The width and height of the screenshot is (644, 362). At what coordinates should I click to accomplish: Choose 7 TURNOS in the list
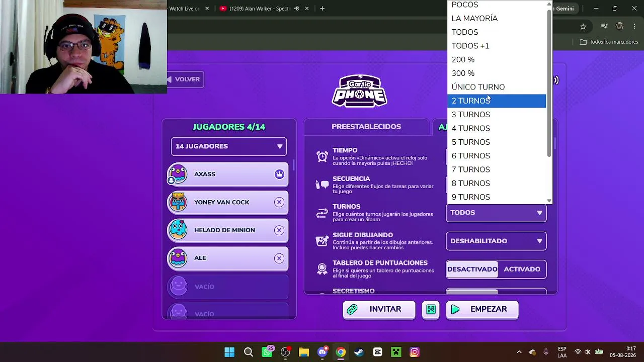[x=497, y=169]
